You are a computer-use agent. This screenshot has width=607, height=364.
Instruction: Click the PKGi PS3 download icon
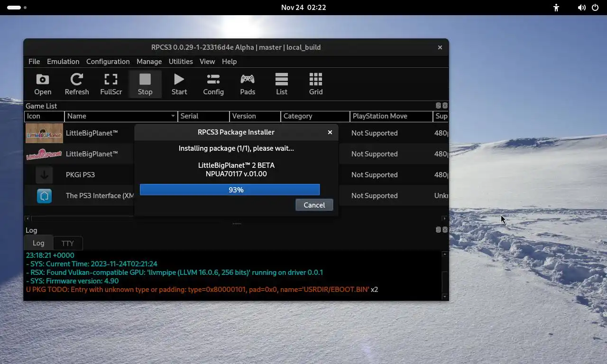[x=44, y=175]
